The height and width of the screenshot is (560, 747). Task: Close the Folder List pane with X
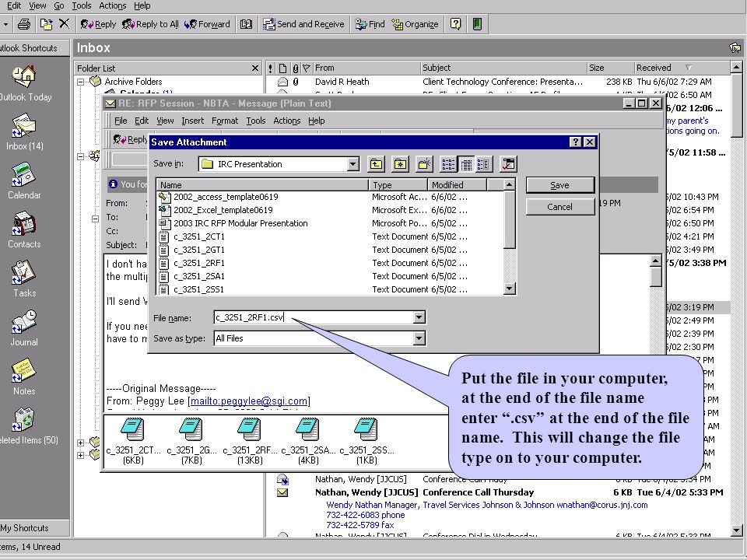255,68
